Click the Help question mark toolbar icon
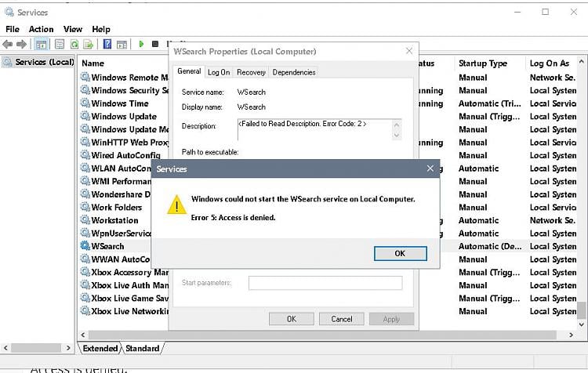The width and height of the screenshot is (588, 373). coord(107,44)
